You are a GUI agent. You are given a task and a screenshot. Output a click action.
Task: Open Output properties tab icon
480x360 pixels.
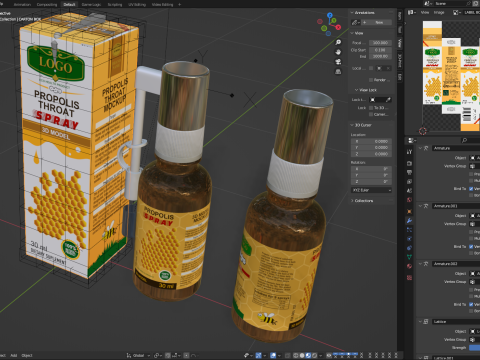tap(409, 172)
